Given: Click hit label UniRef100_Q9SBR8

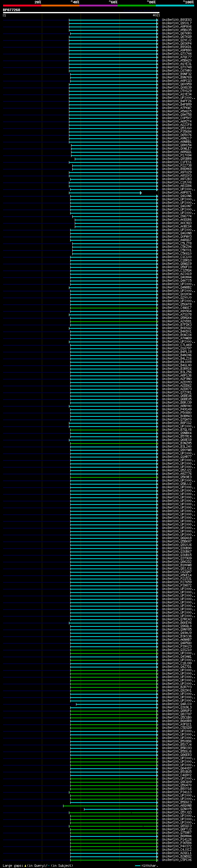Looking at the screenshot, I should (177, 159).
